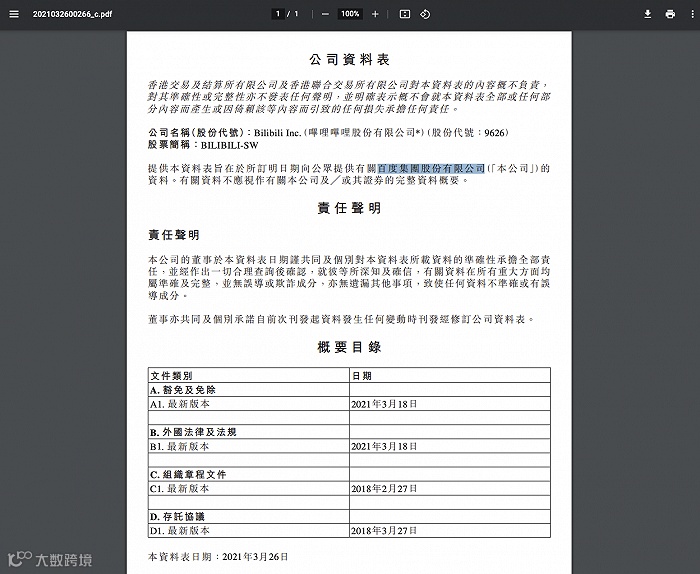Click the 文件類別 table header
This screenshot has height=574, width=700.
171,376
